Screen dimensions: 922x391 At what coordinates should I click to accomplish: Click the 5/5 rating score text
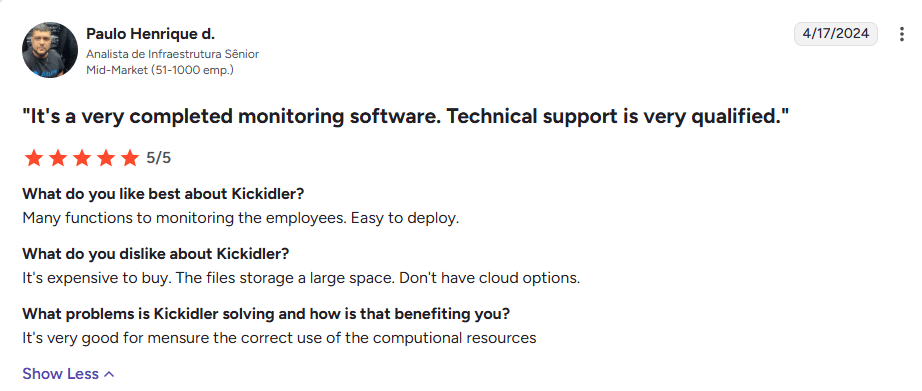pos(159,158)
